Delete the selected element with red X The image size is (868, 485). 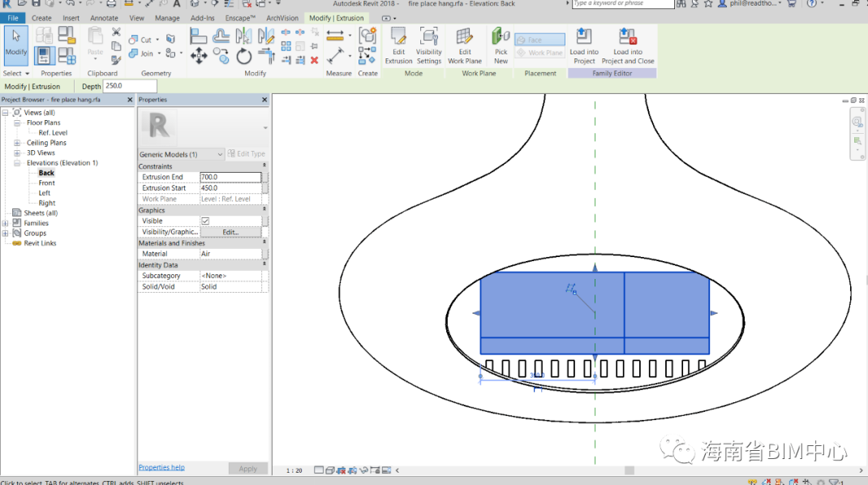tap(315, 60)
